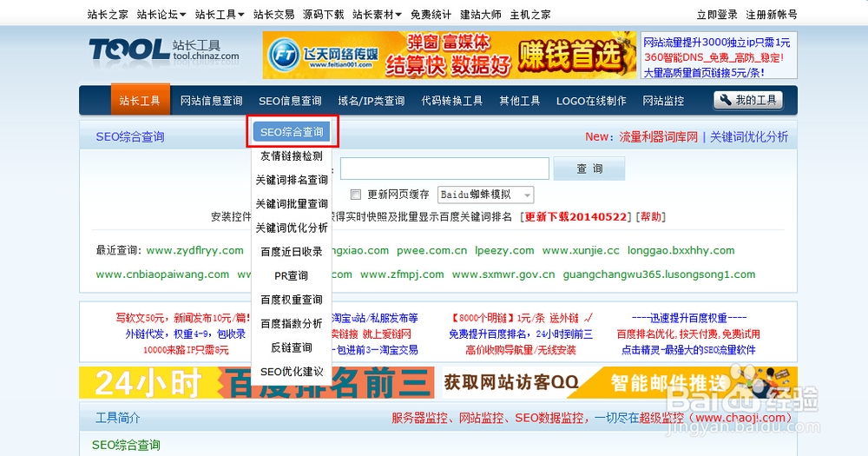Choose PR查询 menu entry

pyautogui.click(x=292, y=276)
